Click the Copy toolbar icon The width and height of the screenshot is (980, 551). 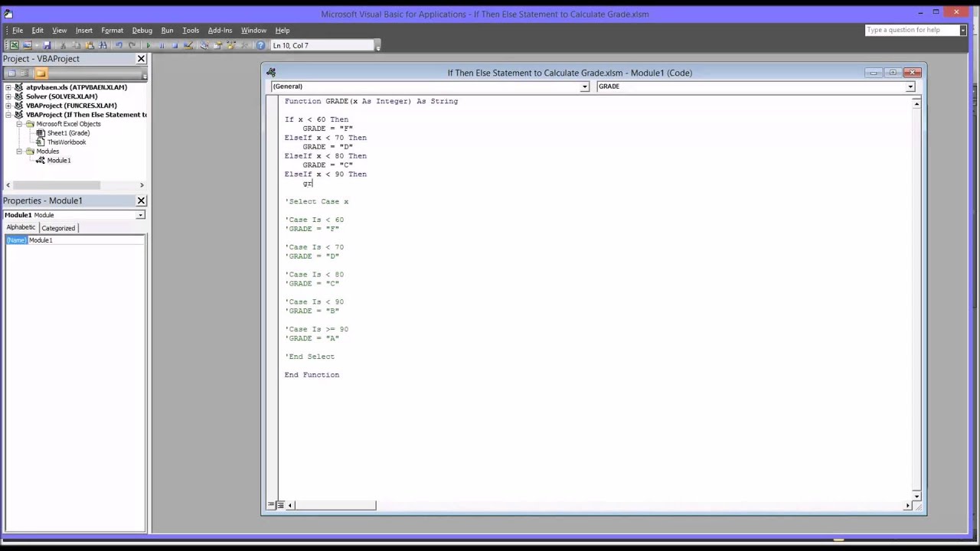click(x=77, y=45)
